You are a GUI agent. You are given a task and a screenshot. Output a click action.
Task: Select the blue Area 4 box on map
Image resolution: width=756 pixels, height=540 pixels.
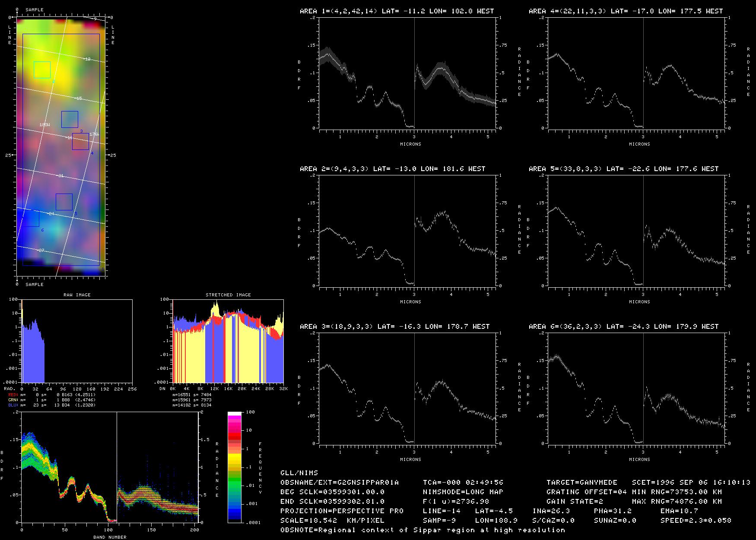tap(80, 141)
